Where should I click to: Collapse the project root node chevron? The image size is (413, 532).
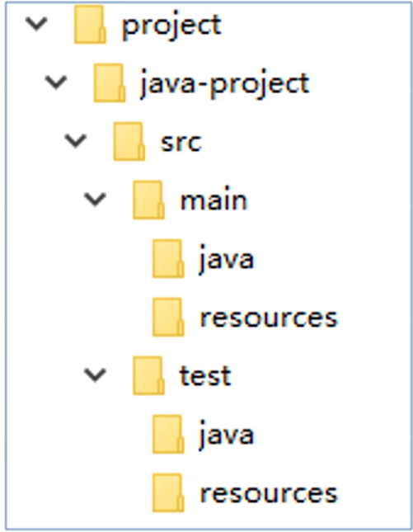coord(36,24)
